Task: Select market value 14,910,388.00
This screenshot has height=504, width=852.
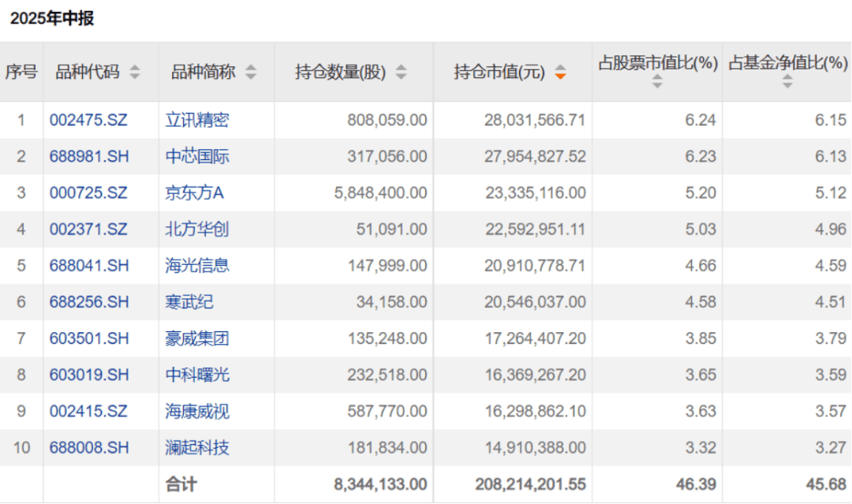Action: (x=535, y=447)
